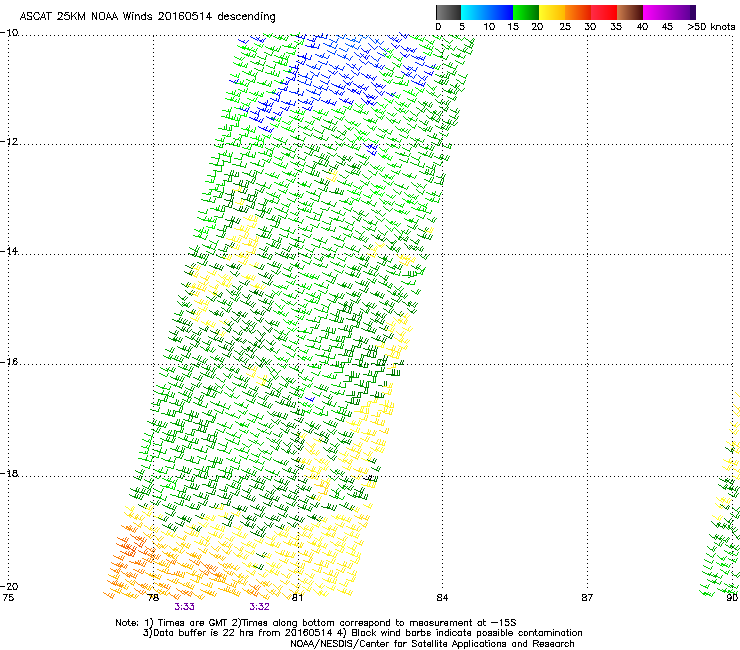Click the NOAA/NESDIS credit line
The width and height of the screenshot is (740, 650).
[432, 644]
